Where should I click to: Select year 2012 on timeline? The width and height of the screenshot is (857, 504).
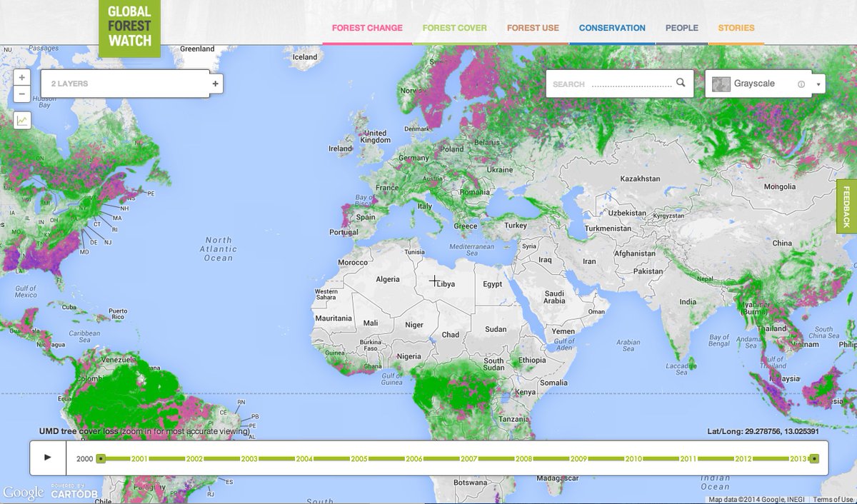(743, 458)
